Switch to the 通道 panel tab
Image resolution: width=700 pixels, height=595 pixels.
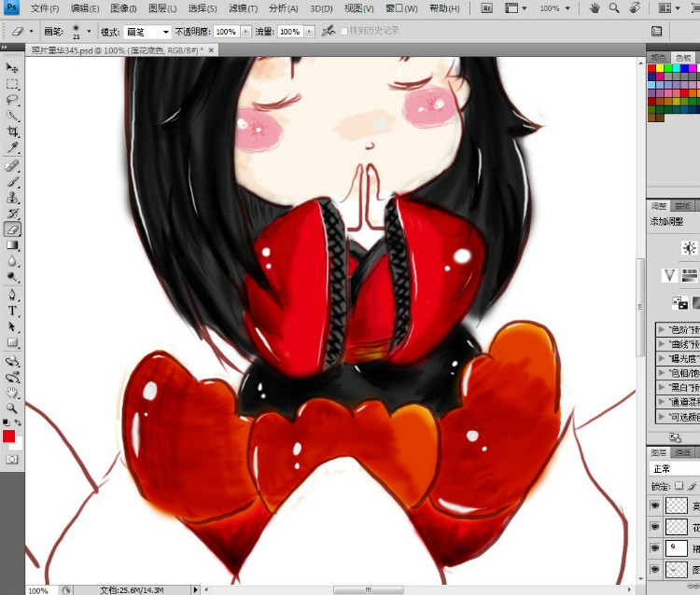(x=683, y=452)
